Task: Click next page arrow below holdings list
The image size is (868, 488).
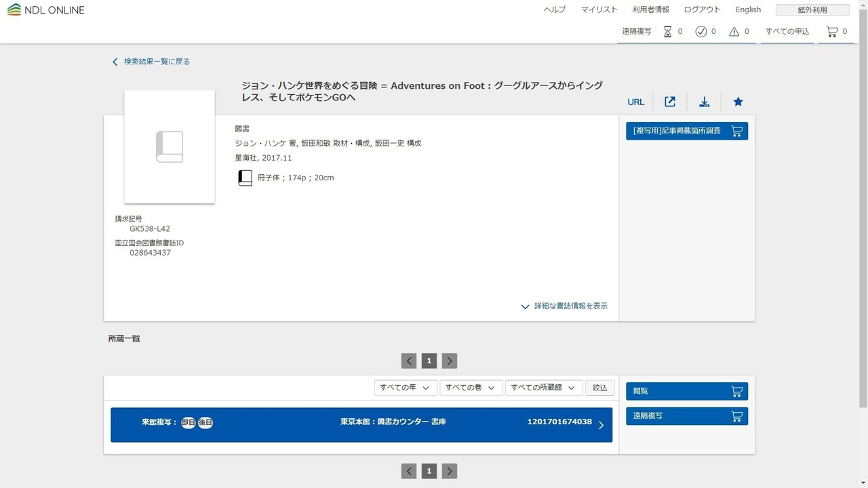Action: click(450, 471)
